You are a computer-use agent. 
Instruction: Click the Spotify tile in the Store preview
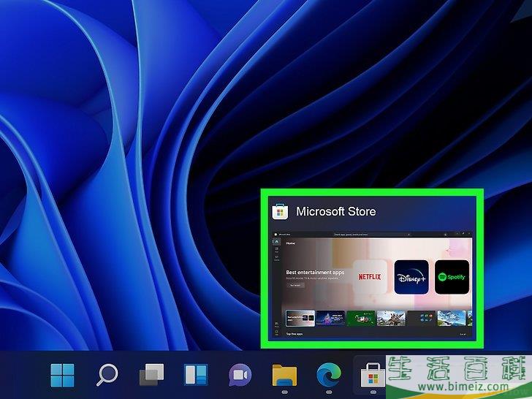click(x=452, y=277)
